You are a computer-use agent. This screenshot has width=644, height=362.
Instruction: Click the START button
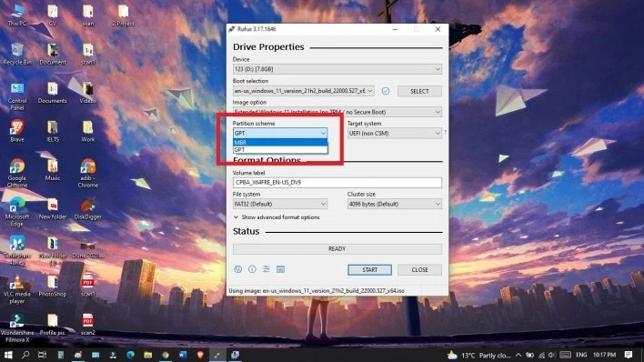click(369, 269)
